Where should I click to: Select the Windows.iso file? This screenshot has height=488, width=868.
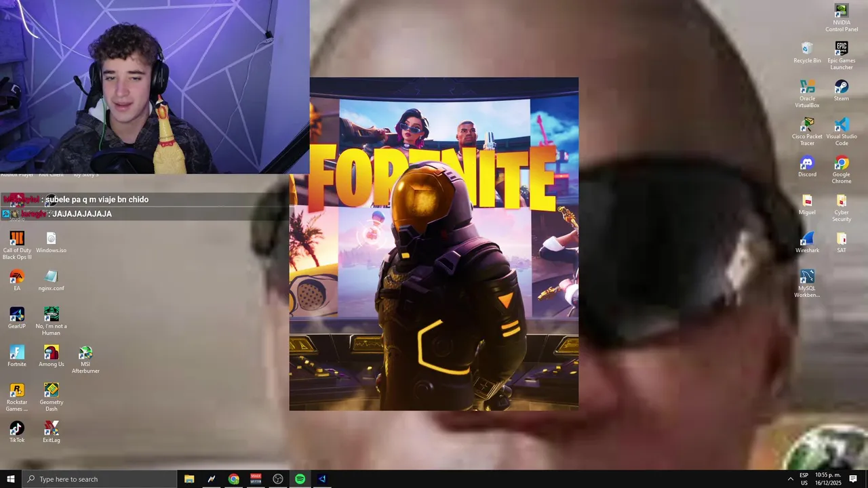pyautogui.click(x=51, y=243)
